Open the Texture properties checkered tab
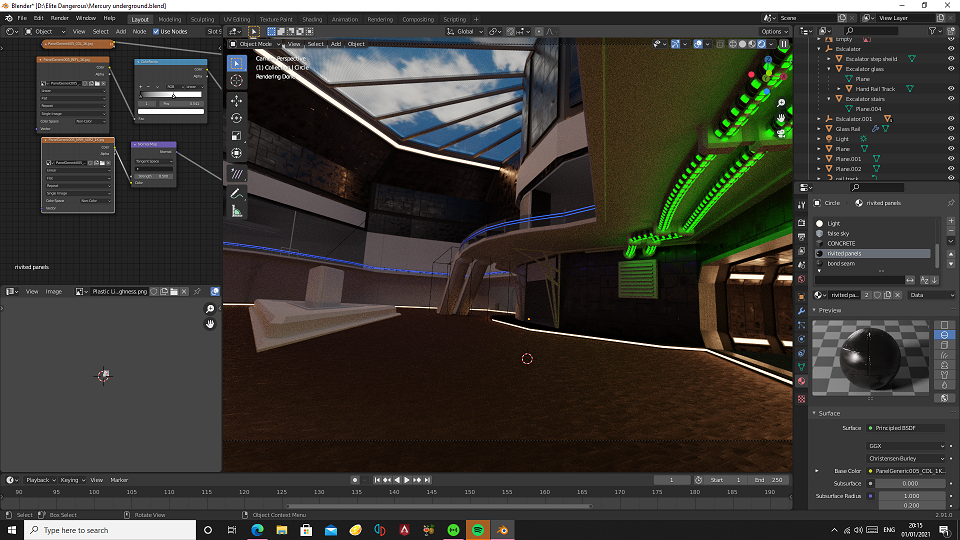960x540 pixels. (801, 399)
